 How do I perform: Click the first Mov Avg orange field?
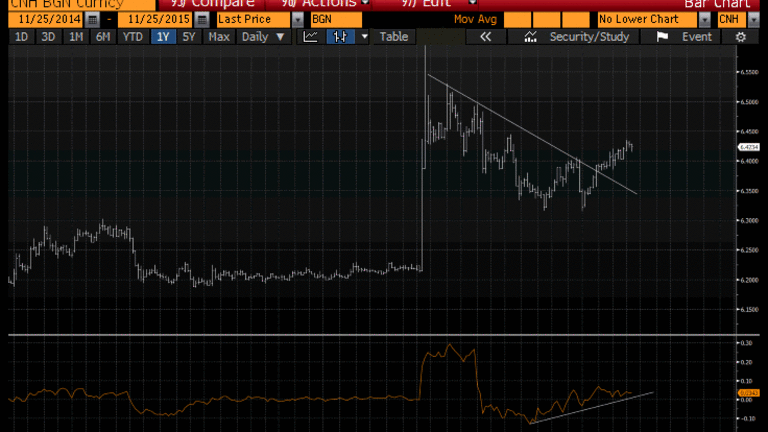(518, 19)
